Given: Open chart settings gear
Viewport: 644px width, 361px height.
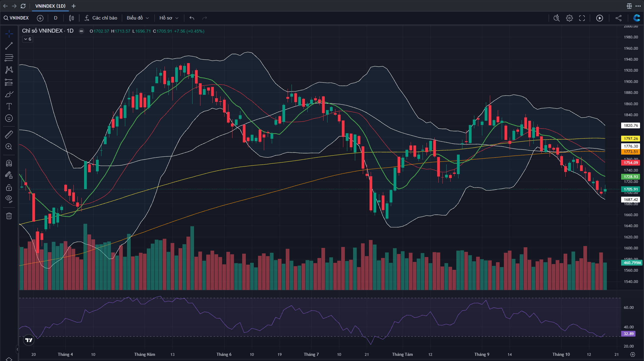Looking at the screenshot, I should 569,18.
